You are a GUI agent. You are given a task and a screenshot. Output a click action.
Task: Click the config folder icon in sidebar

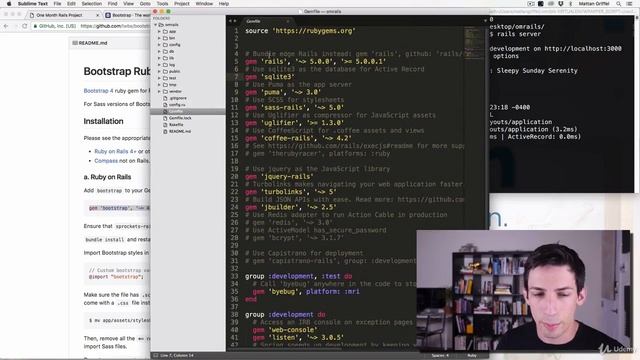(x=165, y=45)
